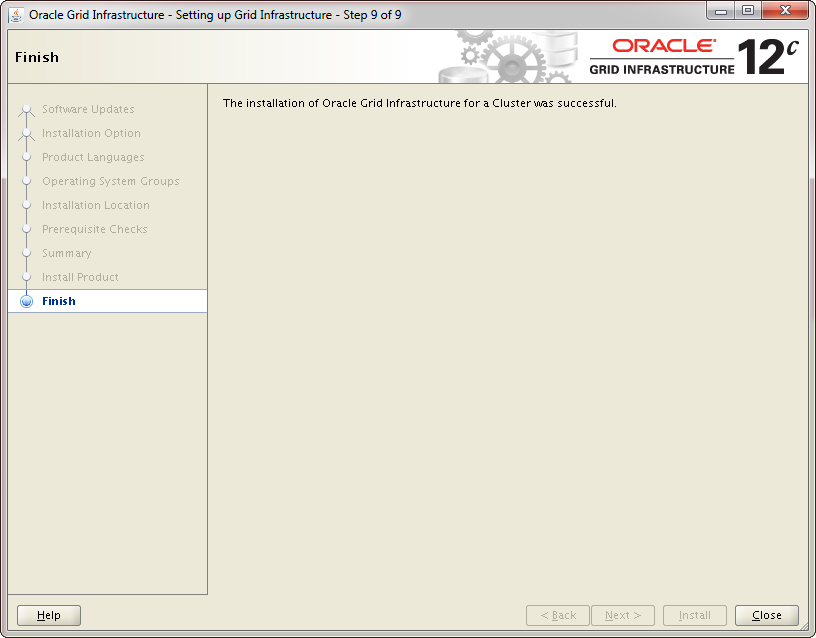Click the Software Updates step marker icon
Viewport: 816px width, 638px height.
27,109
